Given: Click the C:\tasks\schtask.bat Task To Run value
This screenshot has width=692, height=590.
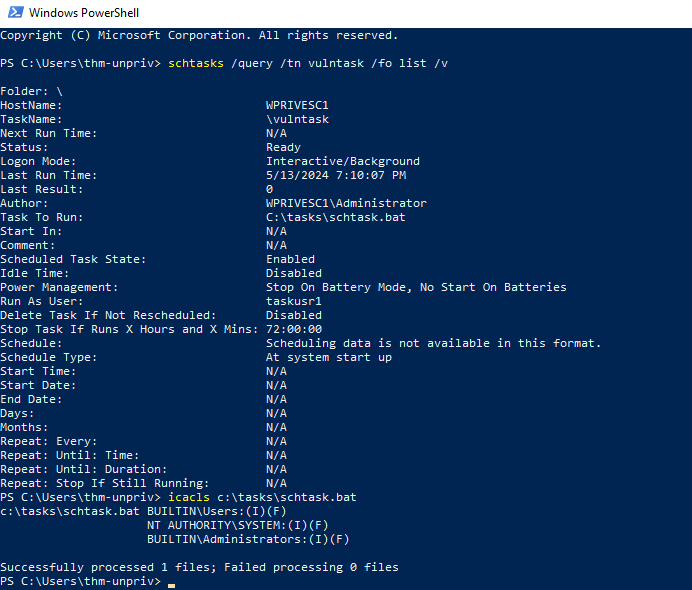Looking at the screenshot, I should (x=335, y=217).
